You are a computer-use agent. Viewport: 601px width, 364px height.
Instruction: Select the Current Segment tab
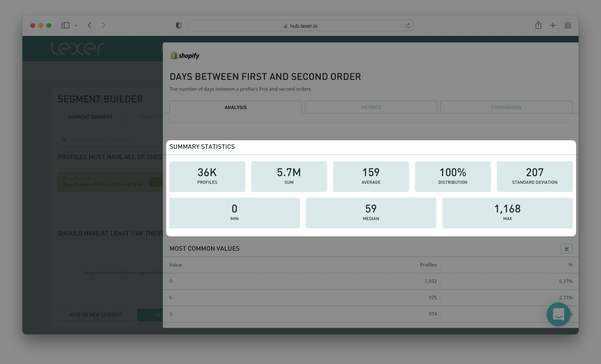pos(90,117)
